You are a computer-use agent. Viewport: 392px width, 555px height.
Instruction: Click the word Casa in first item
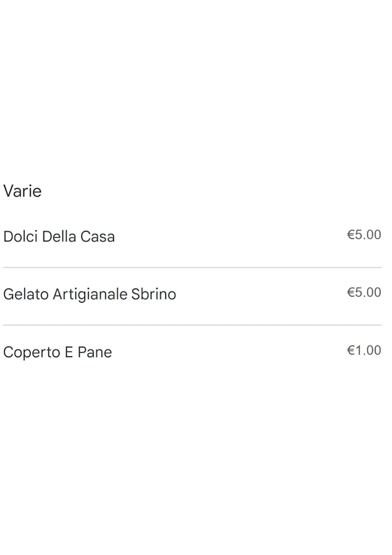coord(97,236)
